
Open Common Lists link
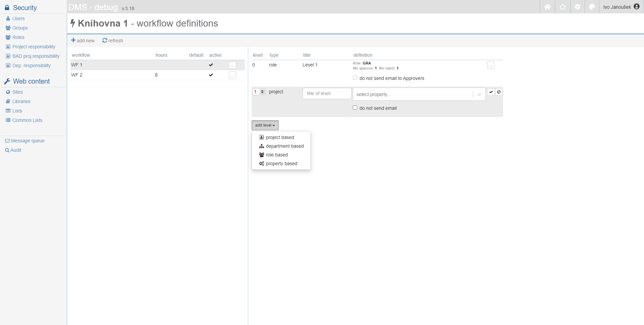click(x=28, y=120)
